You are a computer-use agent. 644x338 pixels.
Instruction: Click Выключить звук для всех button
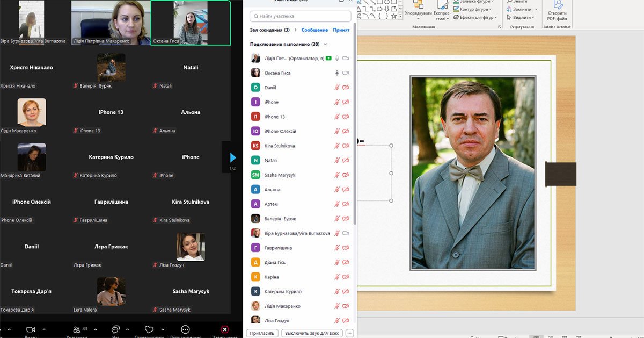click(x=312, y=333)
